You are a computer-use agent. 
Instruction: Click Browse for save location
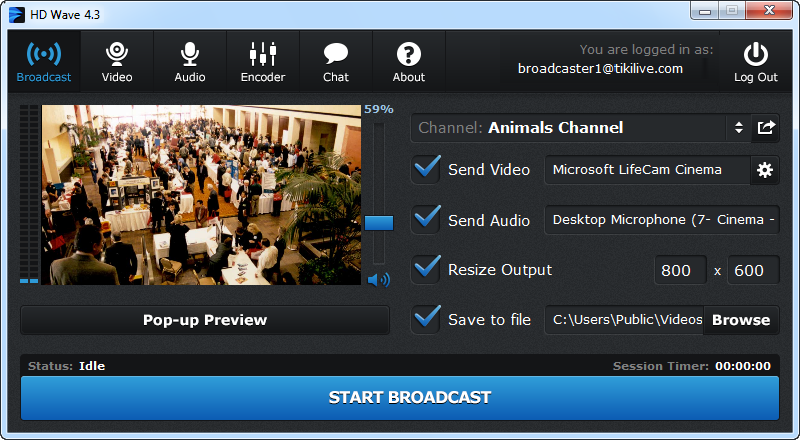click(741, 320)
